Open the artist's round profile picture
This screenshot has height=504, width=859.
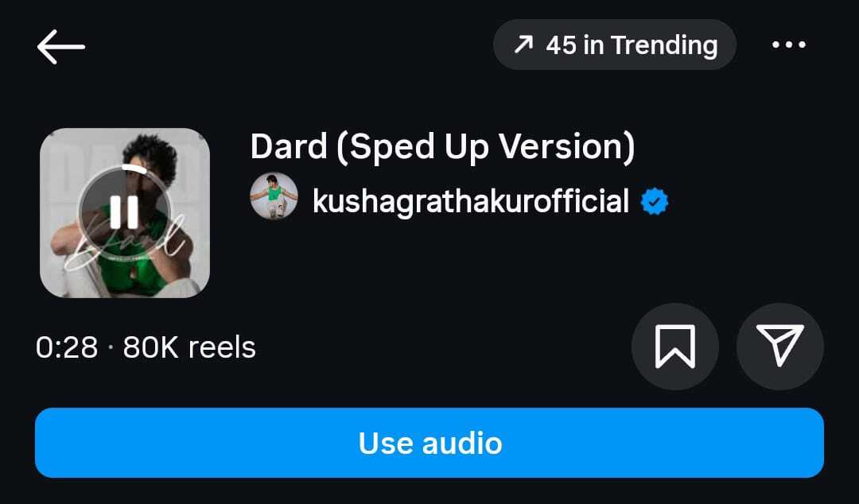[274, 196]
